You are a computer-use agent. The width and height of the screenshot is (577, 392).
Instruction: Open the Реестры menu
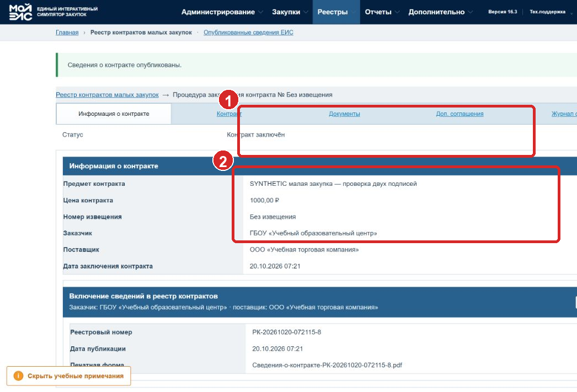click(x=336, y=12)
